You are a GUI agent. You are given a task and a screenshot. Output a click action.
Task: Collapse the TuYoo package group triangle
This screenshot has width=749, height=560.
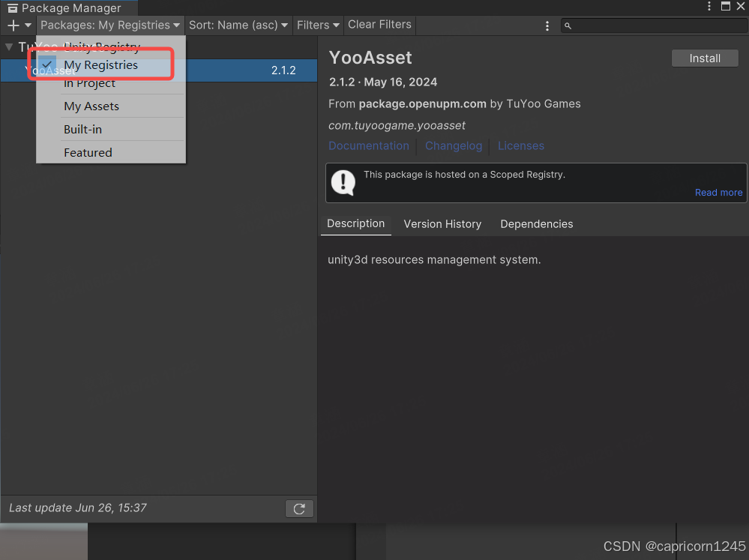pyautogui.click(x=9, y=47)
